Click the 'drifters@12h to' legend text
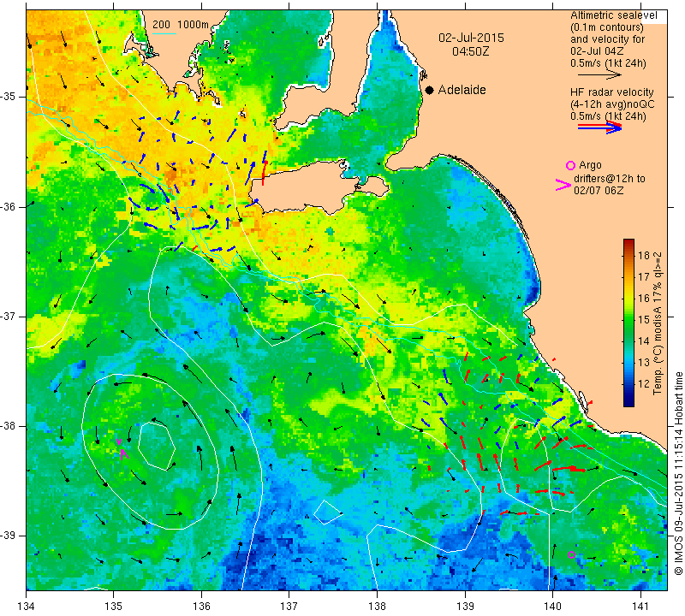 [x=609, y=179]
